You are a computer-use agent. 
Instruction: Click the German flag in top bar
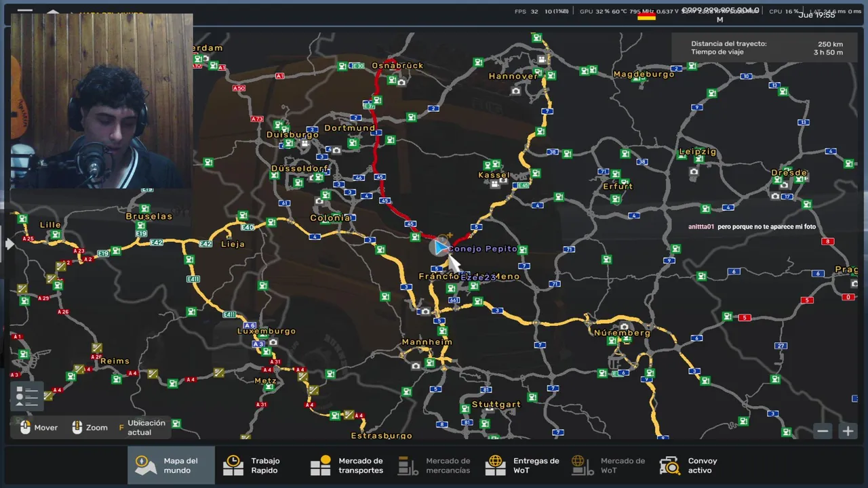[646, 16]
